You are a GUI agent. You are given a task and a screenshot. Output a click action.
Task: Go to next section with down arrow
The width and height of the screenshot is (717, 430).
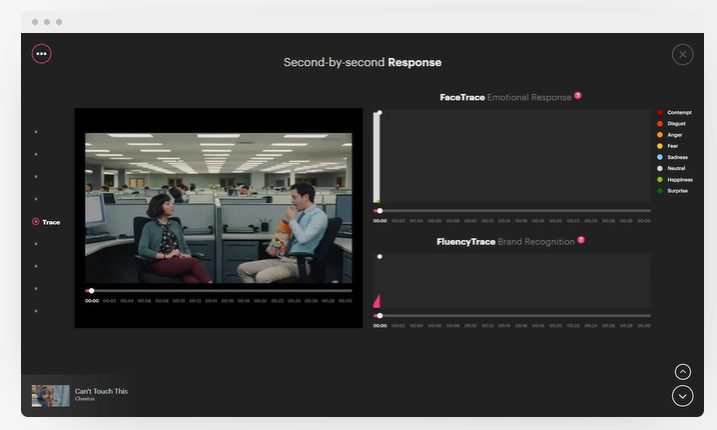[683, 396]
